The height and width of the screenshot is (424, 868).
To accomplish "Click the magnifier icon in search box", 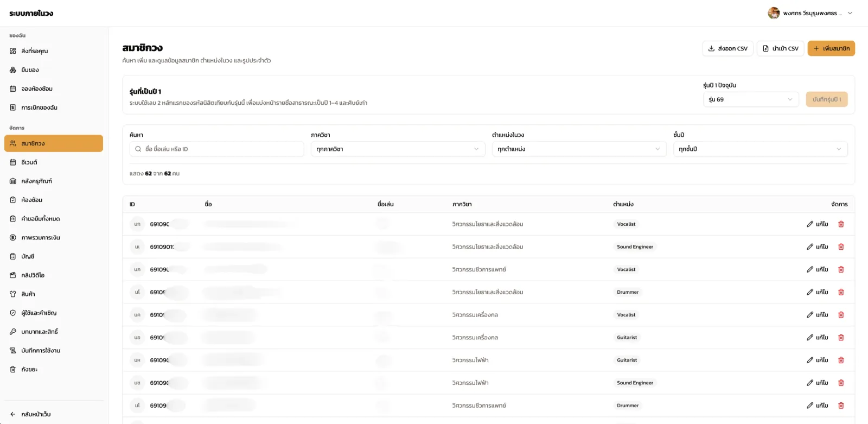I will tap(138, 149).
